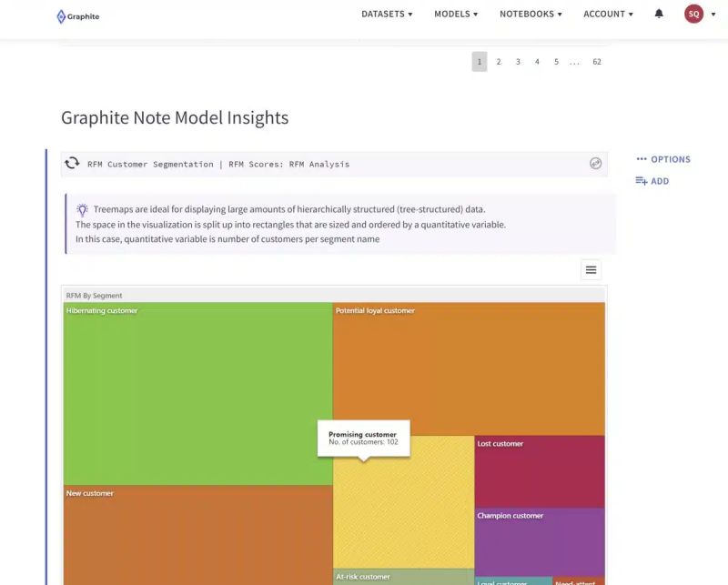Viewport: 728px width, 585px height.
Task: Open the notification bell
Action: coord(659,14)
